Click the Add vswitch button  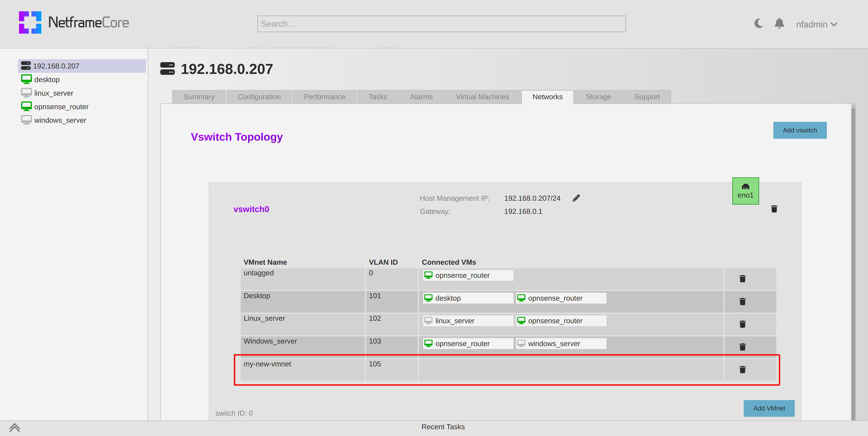[800, 130]
